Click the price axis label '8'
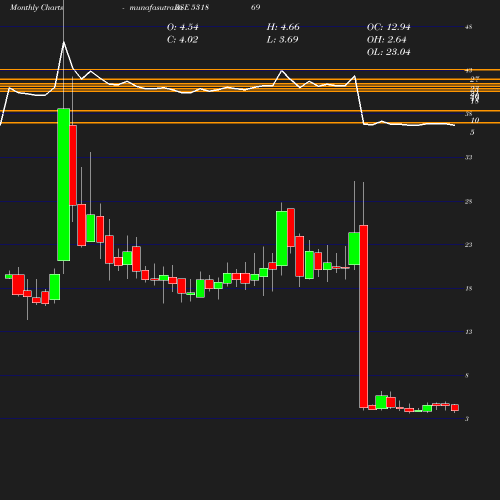The image size is (500, 500). point(467,376)
